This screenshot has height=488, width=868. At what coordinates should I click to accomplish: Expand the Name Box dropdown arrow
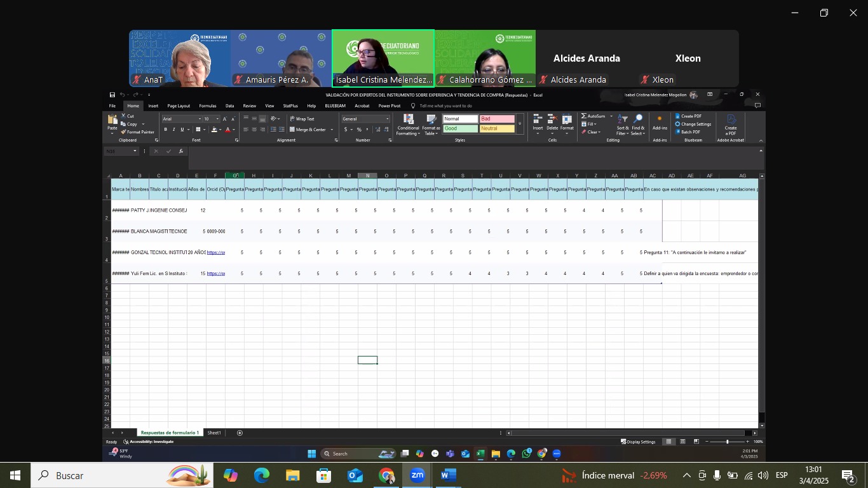135,151
